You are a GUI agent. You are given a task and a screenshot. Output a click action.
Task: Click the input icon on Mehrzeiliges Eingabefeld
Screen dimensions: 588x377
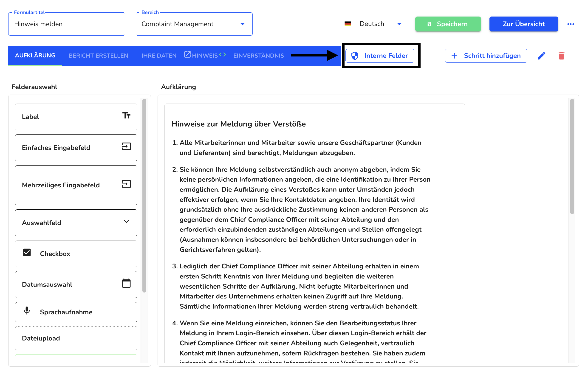tap(126, 184)
